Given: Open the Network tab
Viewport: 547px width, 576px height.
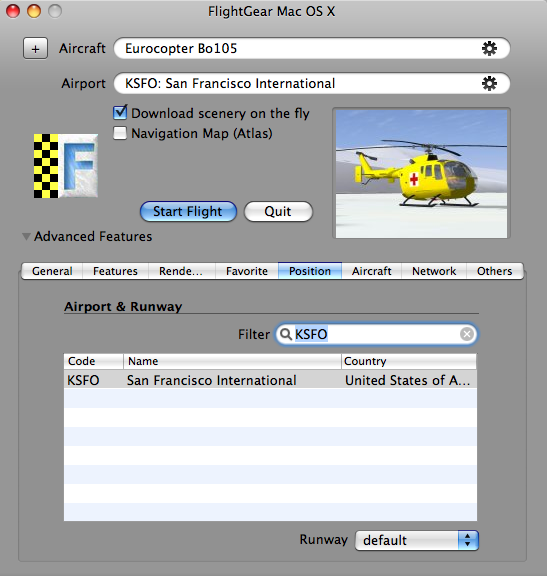Looking at the screenshot, I should (x=434, y=271).
